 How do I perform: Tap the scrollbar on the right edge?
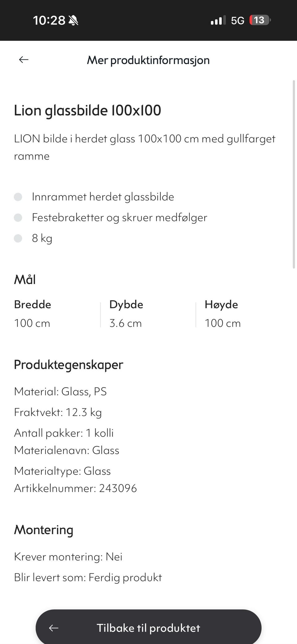tap(294, 173)
